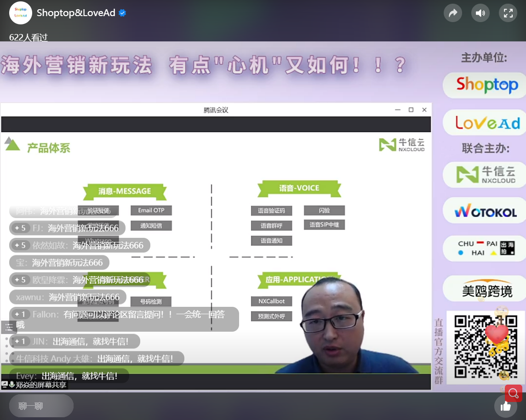Click the 语音-VOICE green banner

[299, 188]
